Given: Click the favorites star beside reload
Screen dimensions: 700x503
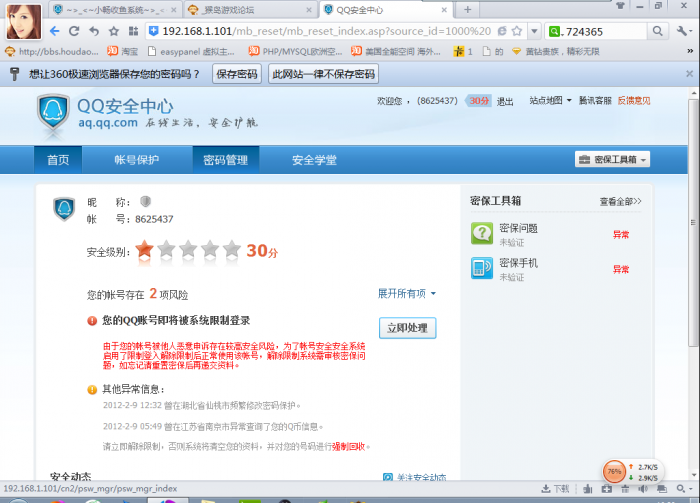Looking at the screenshot, I should [x=114, y=31].
